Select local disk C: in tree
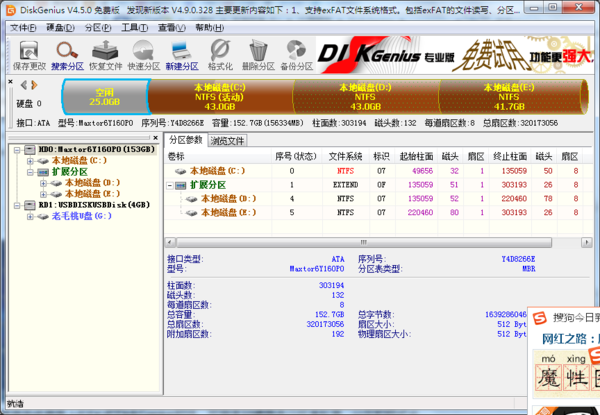This screenshot has width=600, height=415. pyautogui.click(x=79, y=161)
